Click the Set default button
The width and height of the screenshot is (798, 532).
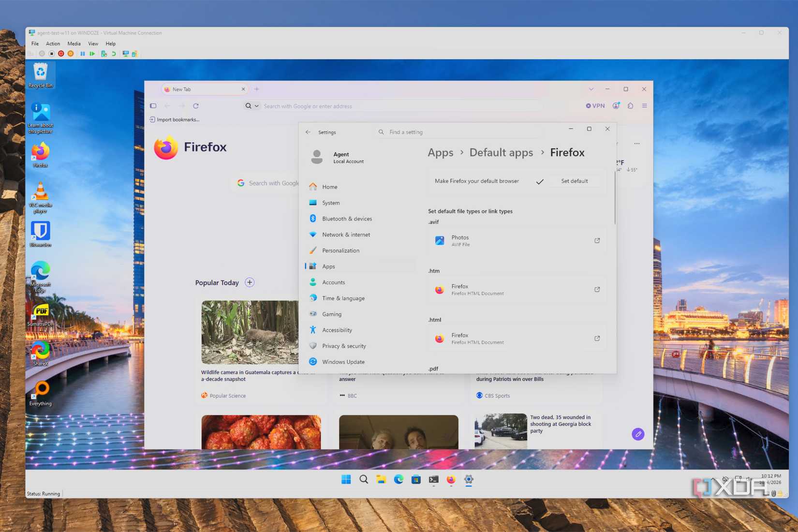click(574, 181)
